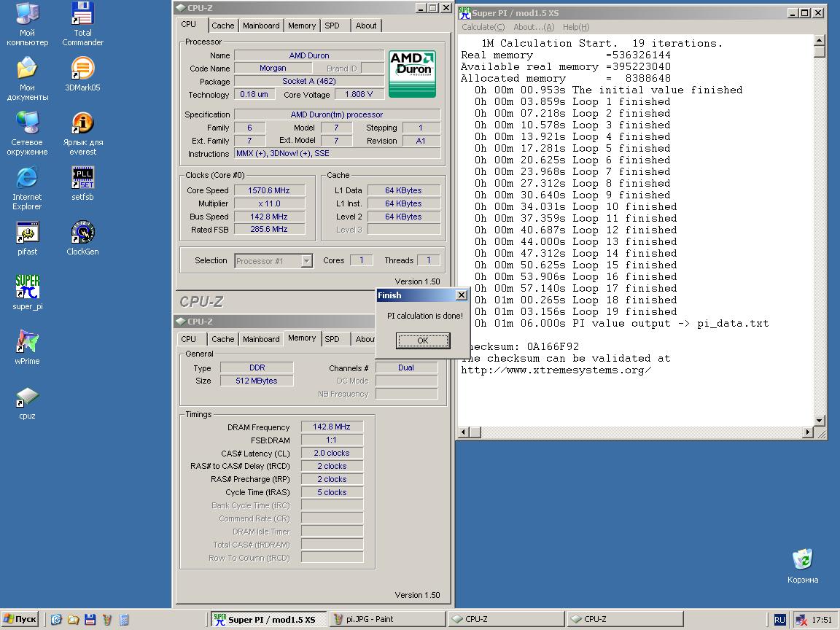Click the Cycle Time value 5 clocks
Viewport: 840px width, 630px height.
(332, 492)
